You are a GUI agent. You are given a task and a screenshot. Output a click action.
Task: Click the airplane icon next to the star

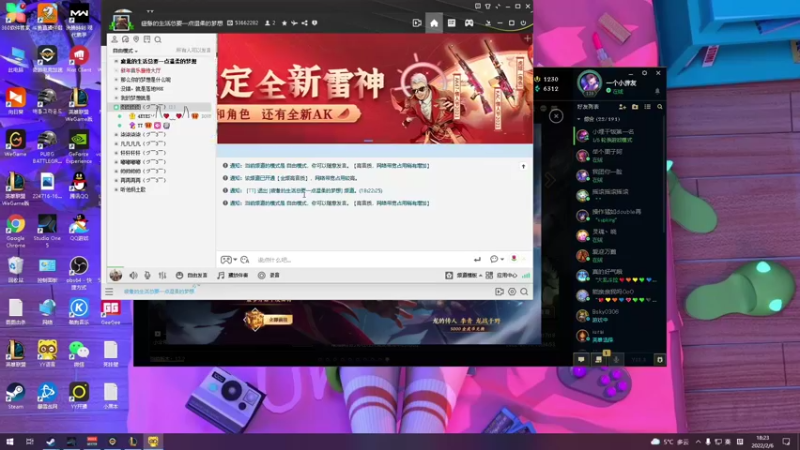(x=294, y=23)
